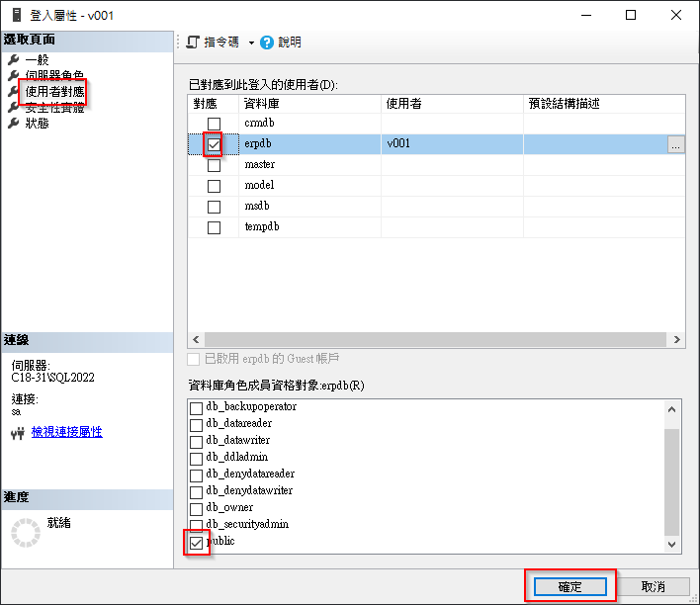Click the 對應 column header

pyautogui.click(x=214, y=104)
